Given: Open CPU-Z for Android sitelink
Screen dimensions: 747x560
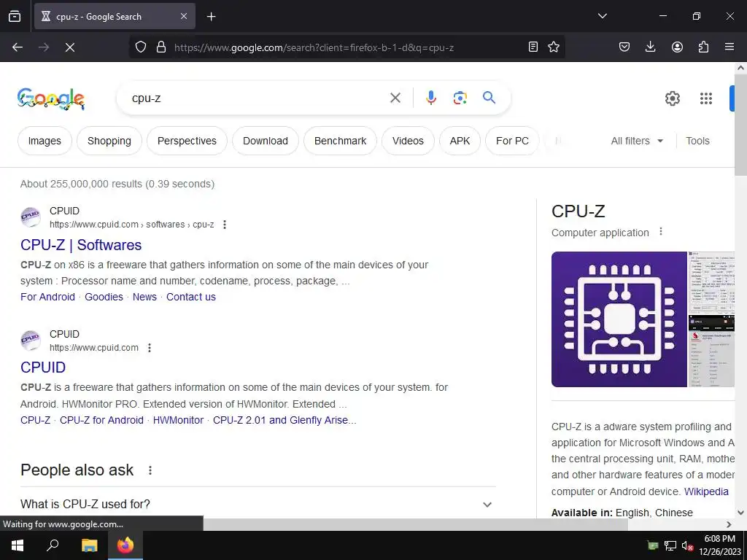Looking at the screenshot, I should tap(101, 420).
